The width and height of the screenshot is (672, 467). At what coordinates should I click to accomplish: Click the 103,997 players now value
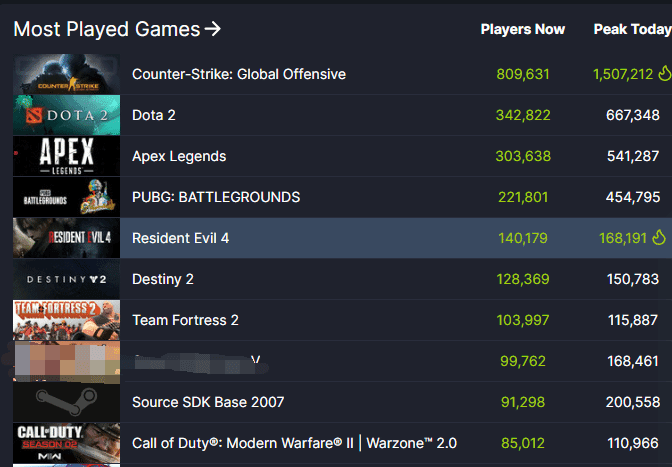tap(523, 320)
